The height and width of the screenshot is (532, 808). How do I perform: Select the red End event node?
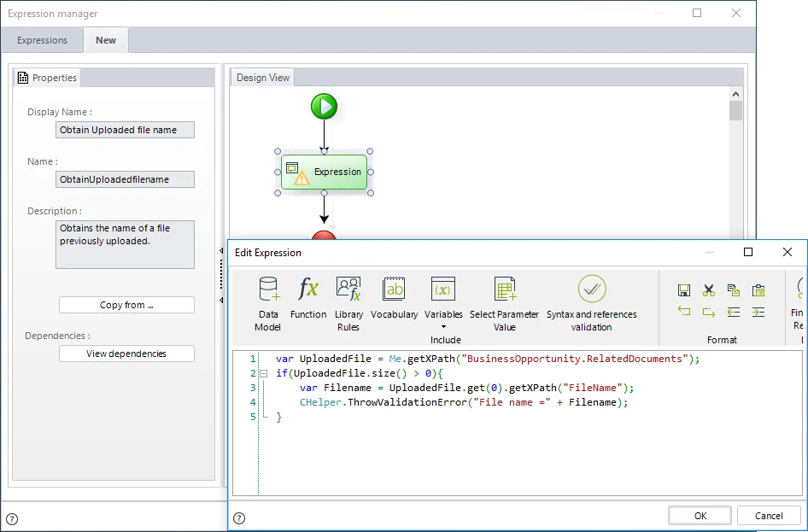(324, 235)
